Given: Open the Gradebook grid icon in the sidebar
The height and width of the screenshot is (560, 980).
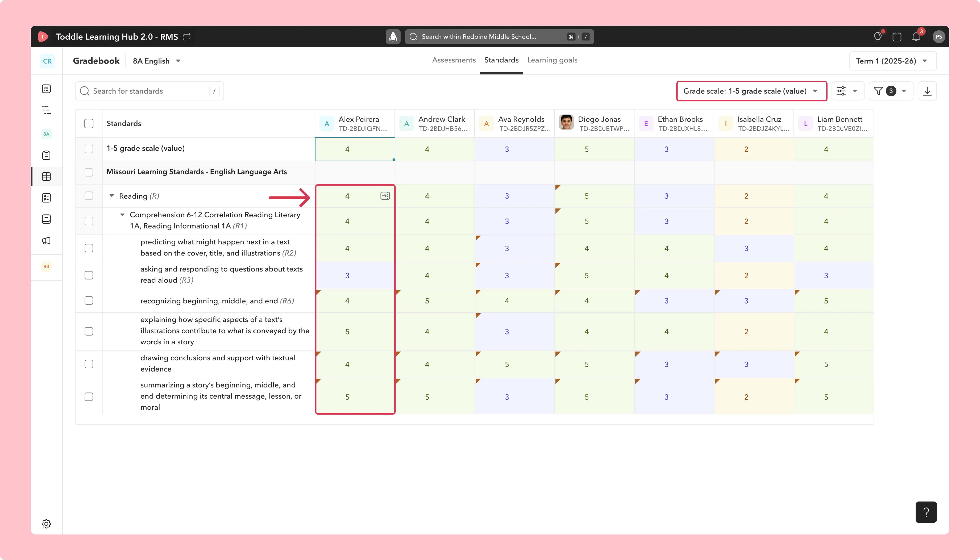Looking at the screenshot, I should pyautogui.click(x=46, y=177).
